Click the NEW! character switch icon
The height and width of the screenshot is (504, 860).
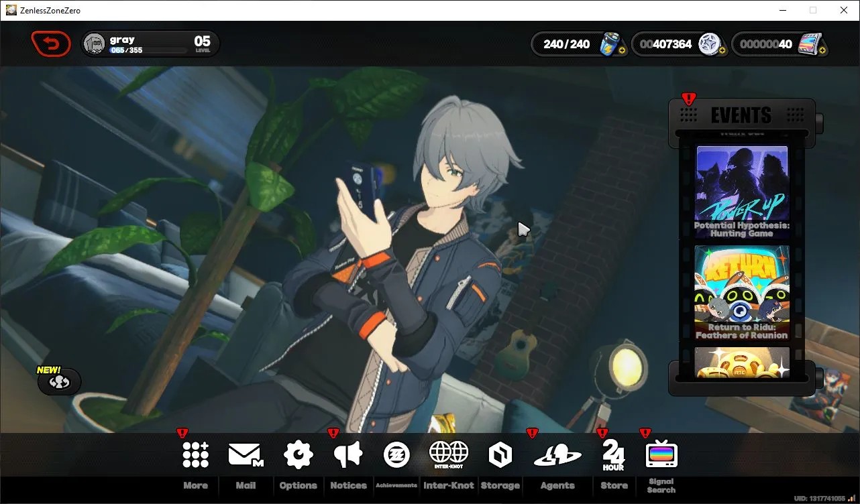(x=59, y=381)
